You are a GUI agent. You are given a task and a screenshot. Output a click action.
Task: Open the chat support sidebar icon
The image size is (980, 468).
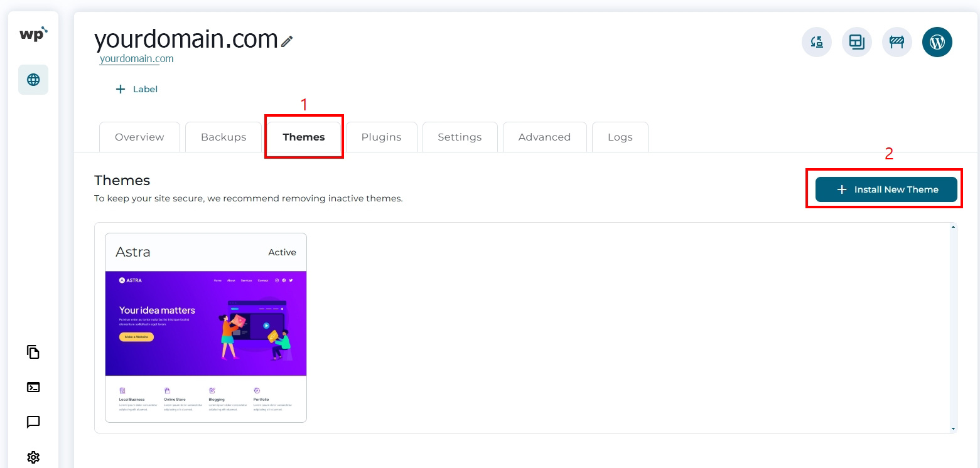[33, 422]
